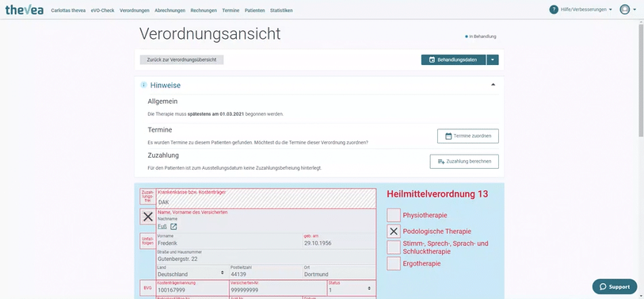
Task: Open Carlottas thevea menu
Action: (x=68, y=10)
